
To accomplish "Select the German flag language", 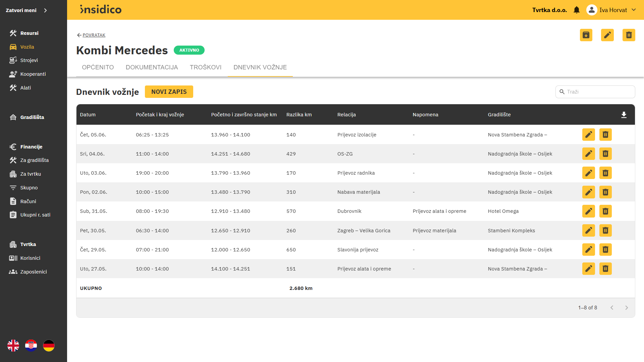I will pyautogui.click(x=49, y=346).
